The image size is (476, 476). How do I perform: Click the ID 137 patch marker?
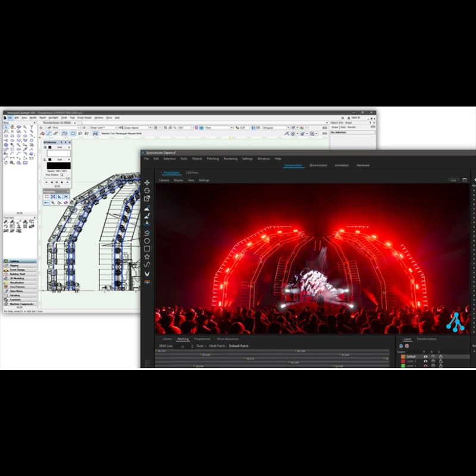coord(161,351)
